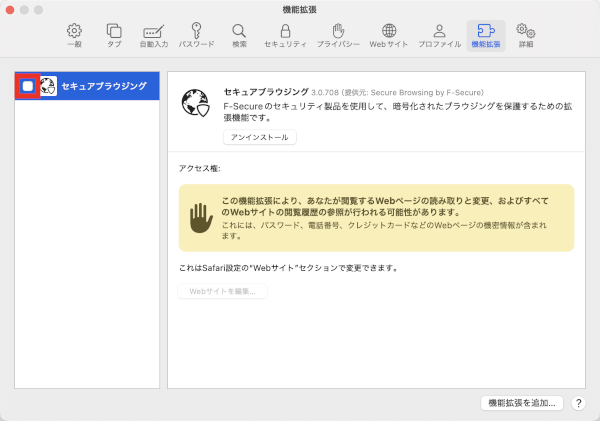Screen dimensions: 600x421
Task: Enable the セキュアブラウジング extension checkbox
Action: 27,87
